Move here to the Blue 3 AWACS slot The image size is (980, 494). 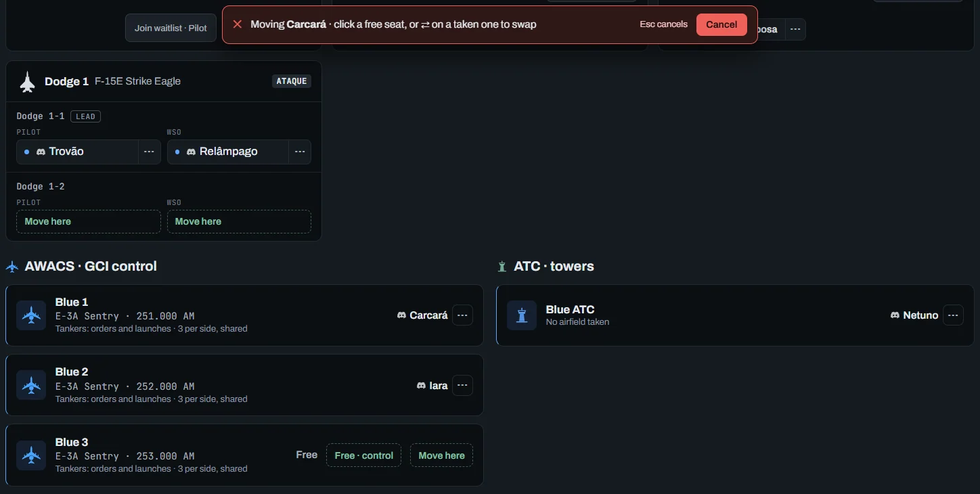click(441, 455)
